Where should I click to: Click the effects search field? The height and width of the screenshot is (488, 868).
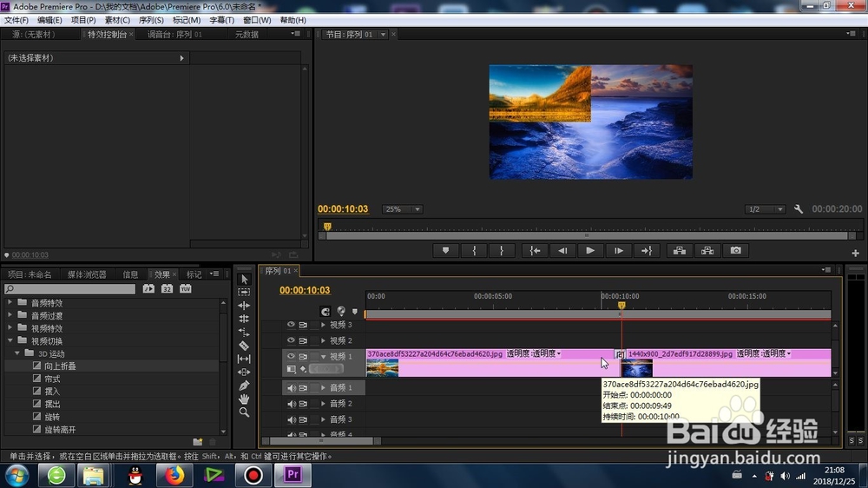(x=69, y=288)
